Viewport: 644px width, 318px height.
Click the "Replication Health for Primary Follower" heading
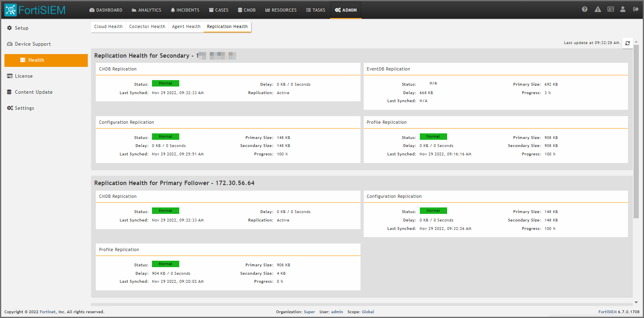[174, 183]
